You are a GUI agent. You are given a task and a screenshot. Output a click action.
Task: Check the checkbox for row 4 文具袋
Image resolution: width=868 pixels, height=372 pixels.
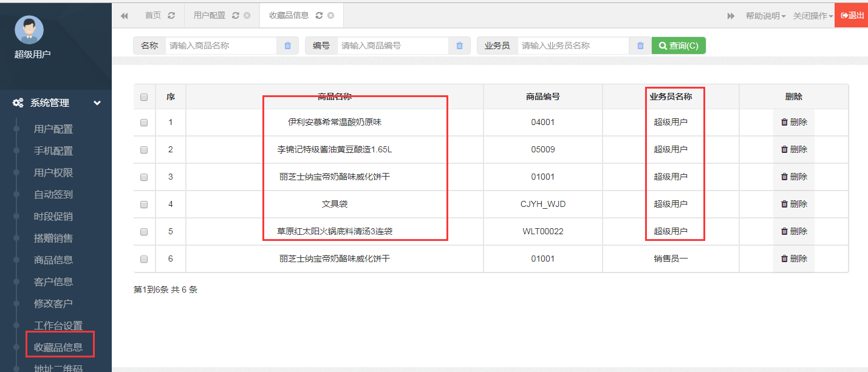tap(144, 205)
